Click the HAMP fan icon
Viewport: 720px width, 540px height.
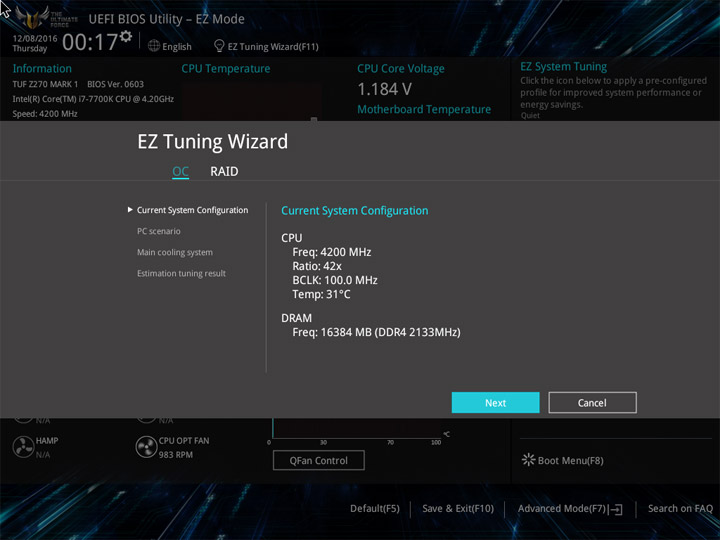(x=23, y=447)
